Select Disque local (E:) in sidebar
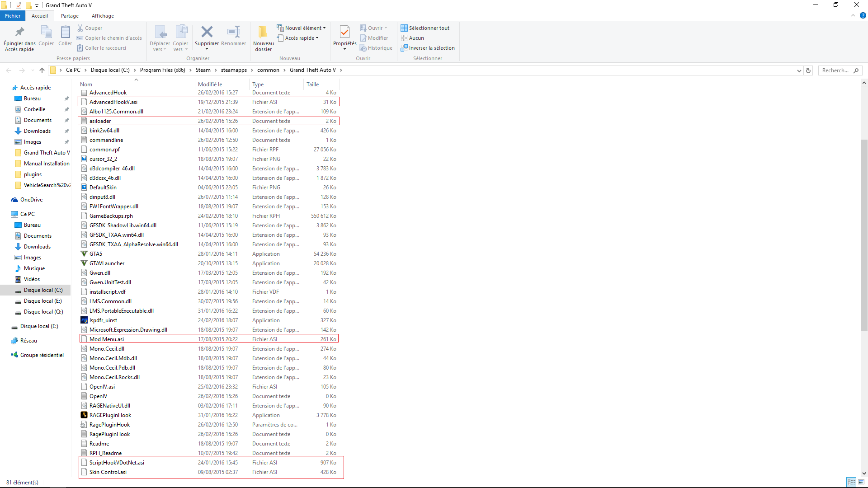Viewport: 868px width, 488px height. click(42, 301)
